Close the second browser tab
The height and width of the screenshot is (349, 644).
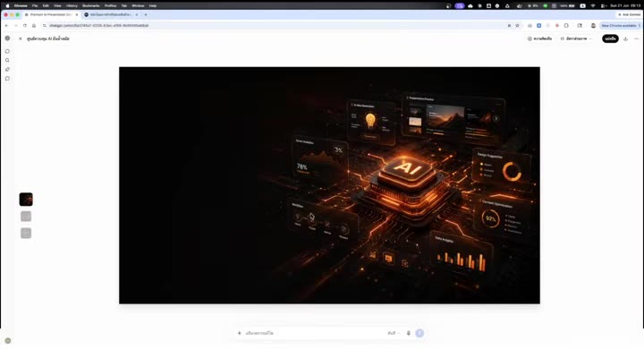point(137,14)
